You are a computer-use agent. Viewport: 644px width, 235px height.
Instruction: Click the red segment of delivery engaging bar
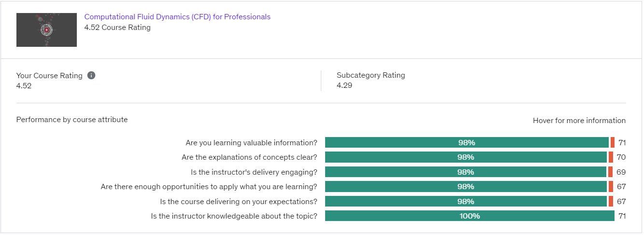tap(610, 172)
